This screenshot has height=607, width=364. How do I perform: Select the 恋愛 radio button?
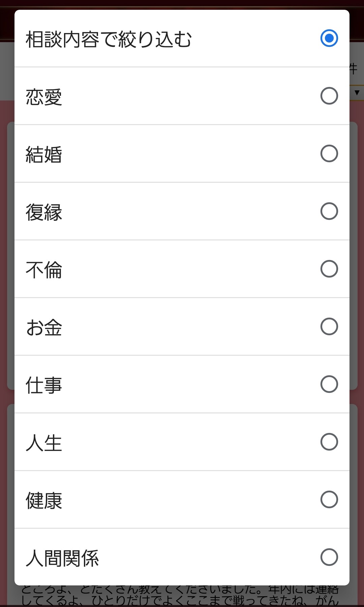[329, 96]
